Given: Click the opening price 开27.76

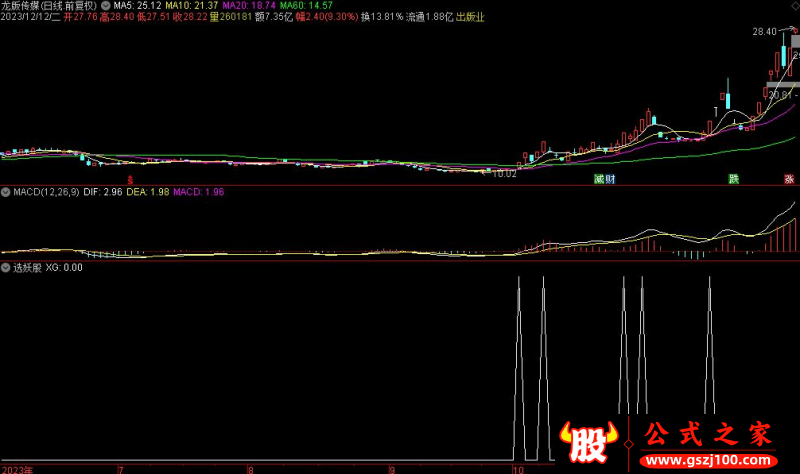Looking at the screenshot, I should coord(81,17).
